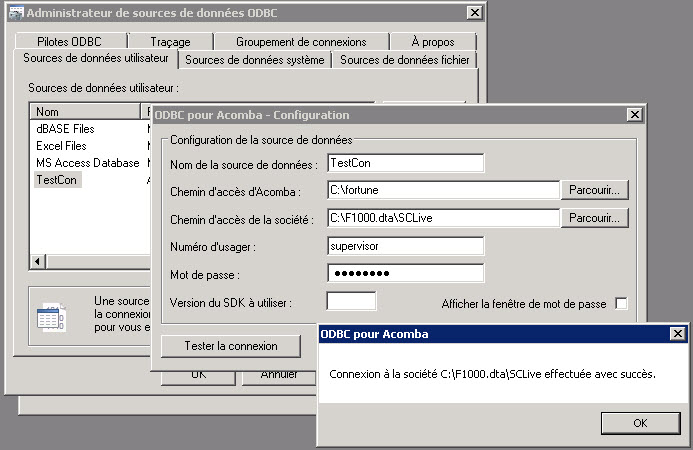
Task: Select Sources de données utilisateur tab
Action: pyautogui.click(x=96, y=58)
